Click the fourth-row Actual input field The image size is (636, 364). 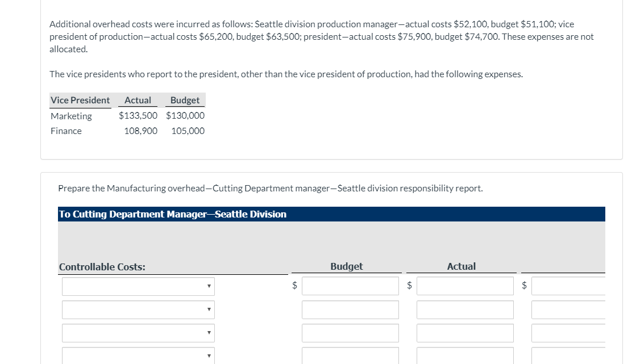click(x=465, y=355)
